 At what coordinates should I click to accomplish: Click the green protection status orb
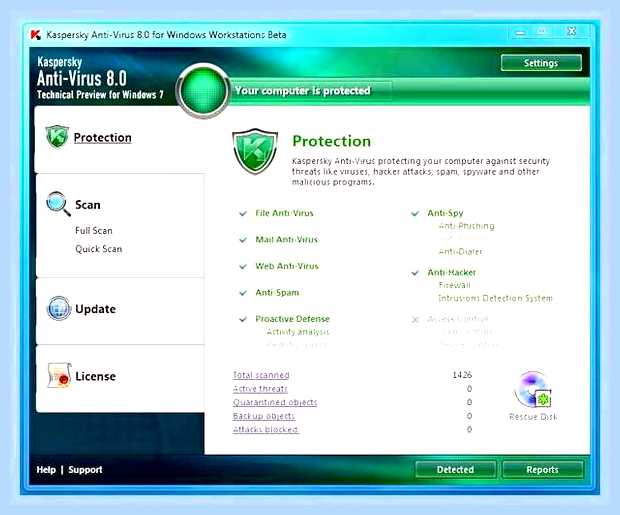point(203,91)
